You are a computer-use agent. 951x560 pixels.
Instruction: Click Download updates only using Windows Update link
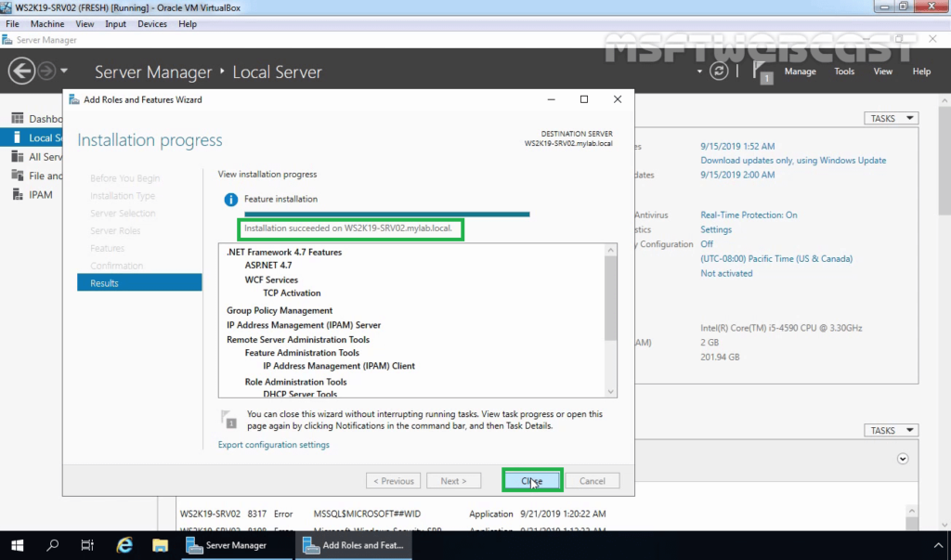click(793, 160)
